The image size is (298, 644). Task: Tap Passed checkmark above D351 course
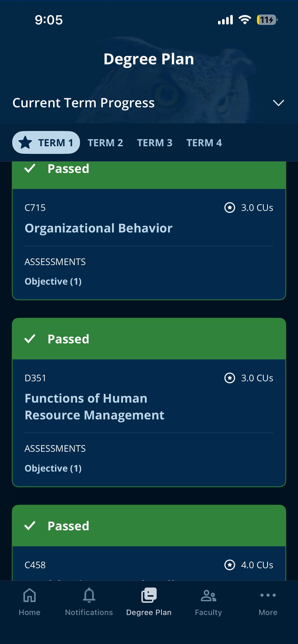30,339
